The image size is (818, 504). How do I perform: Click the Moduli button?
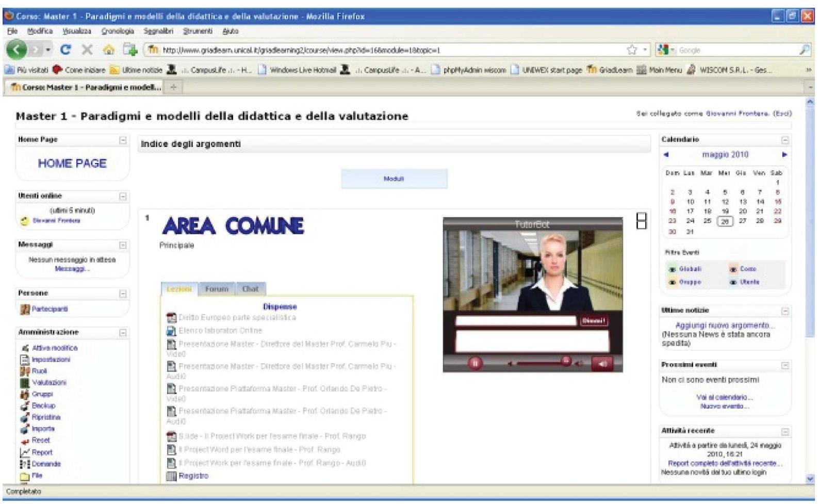point(394,178)
